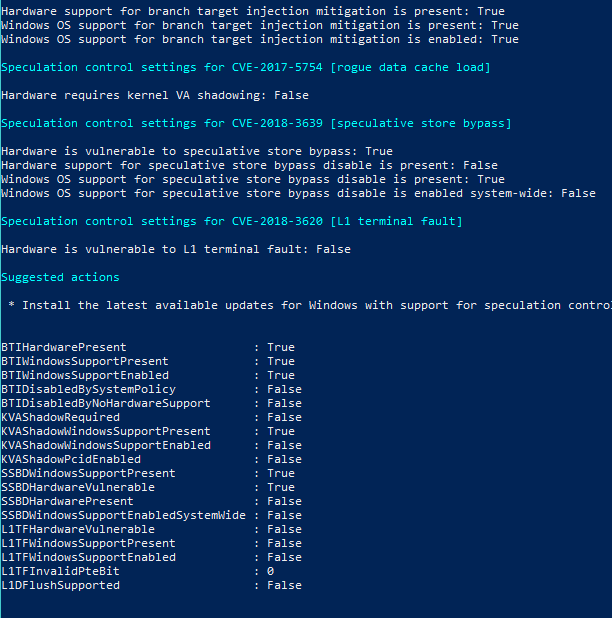Click the SSBDWindowsSupportEnabledSystemWide property name
612x618 pixels.
(123, 515)
